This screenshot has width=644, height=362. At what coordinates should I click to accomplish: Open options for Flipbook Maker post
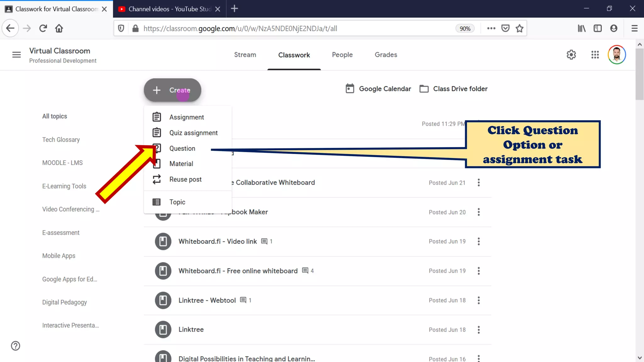479,212
